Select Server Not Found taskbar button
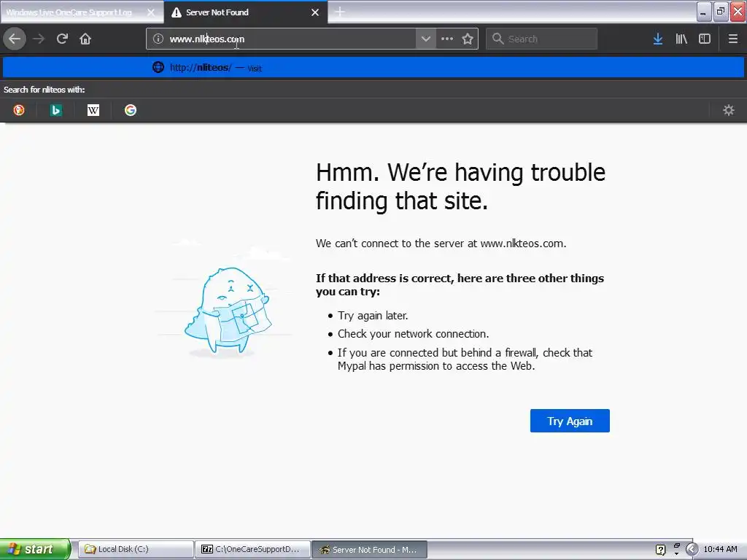Screen dimensions: 747x560 [369, 549]
